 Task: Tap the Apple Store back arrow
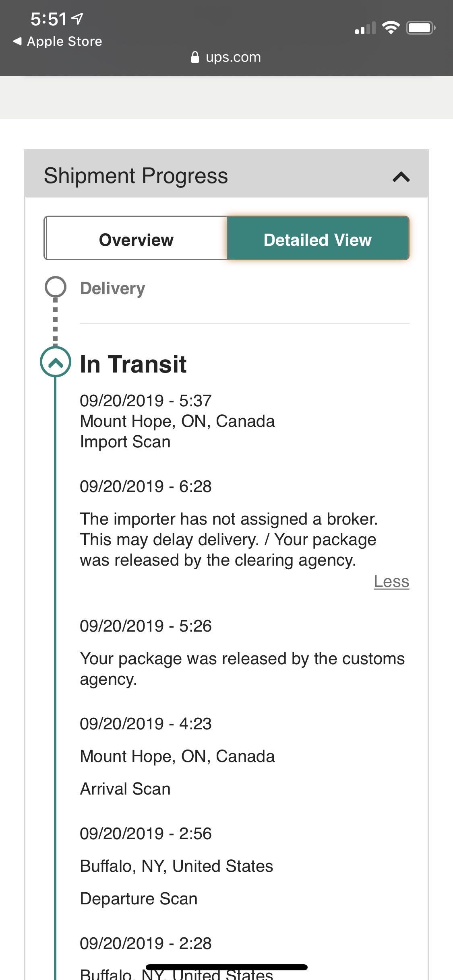click(17, 41)
